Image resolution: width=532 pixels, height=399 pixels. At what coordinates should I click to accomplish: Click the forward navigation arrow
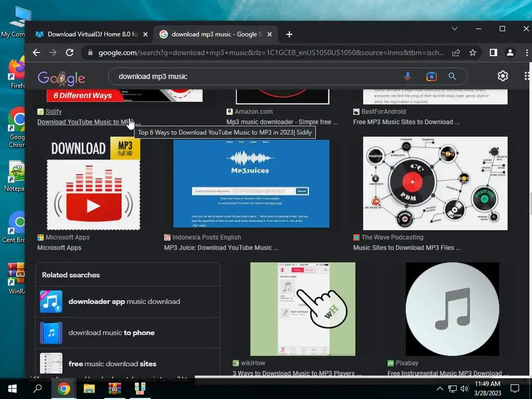53,52
